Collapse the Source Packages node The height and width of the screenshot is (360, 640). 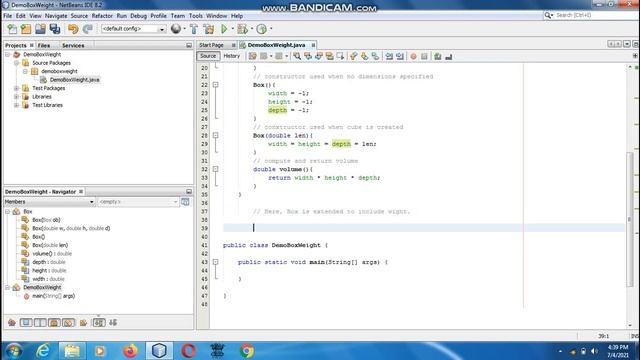pos(16,63)
